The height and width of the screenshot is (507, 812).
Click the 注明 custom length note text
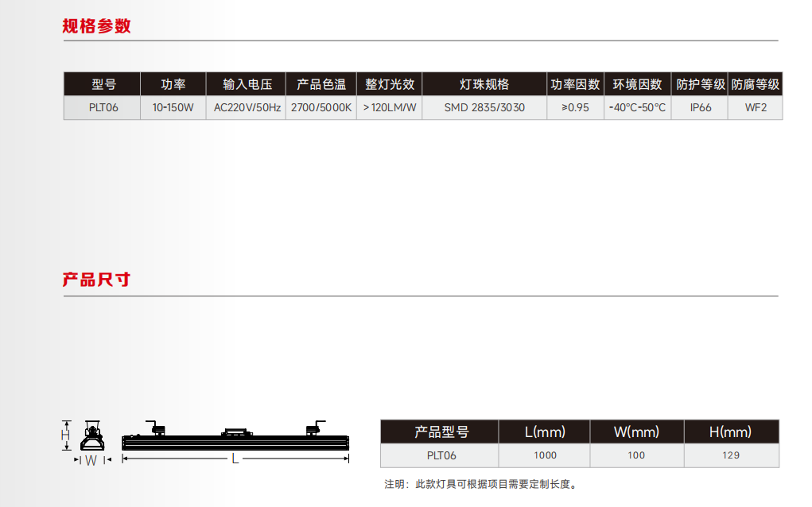click(x=479, y=484)
